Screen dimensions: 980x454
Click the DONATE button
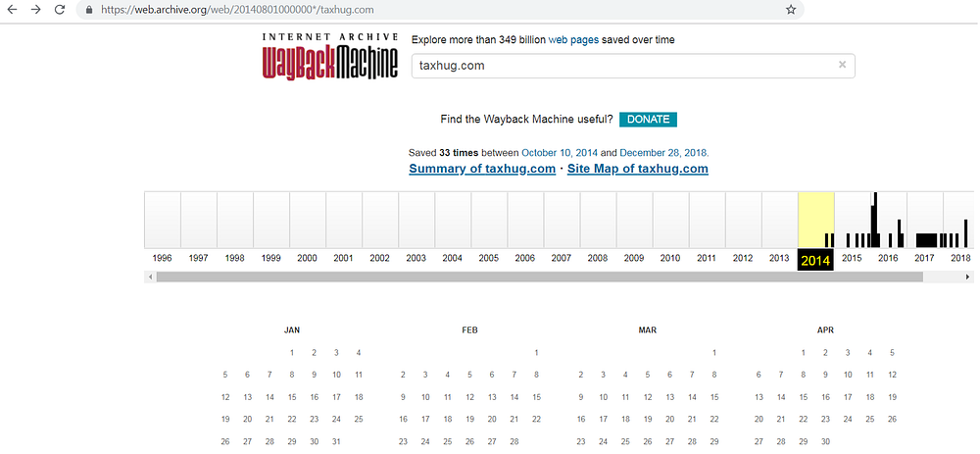[x=648, y=120]
